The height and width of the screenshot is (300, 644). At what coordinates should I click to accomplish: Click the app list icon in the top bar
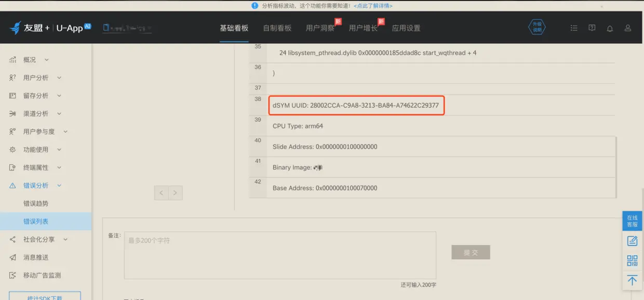pyautogui.click(x=574, y=28)
